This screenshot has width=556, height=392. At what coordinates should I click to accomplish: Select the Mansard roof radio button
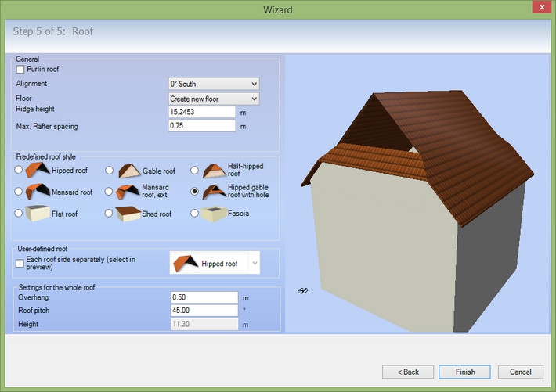tap(19, 192)
